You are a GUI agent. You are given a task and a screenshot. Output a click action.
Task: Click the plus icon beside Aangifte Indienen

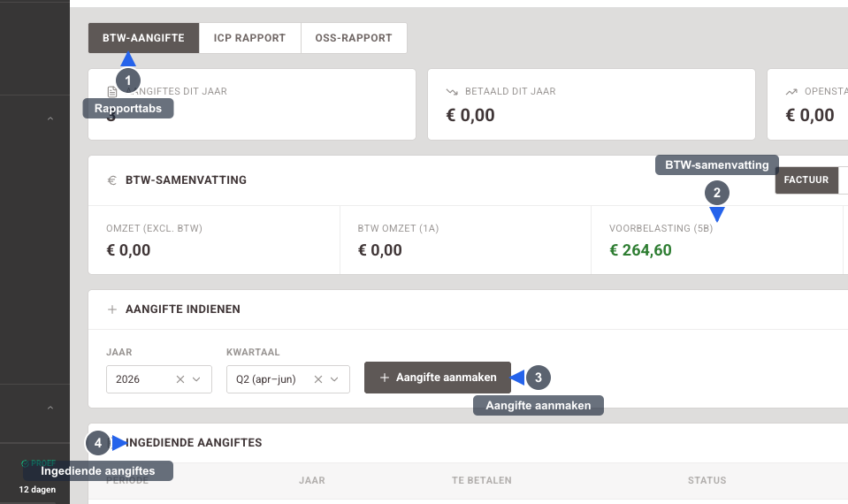point(112,309)
